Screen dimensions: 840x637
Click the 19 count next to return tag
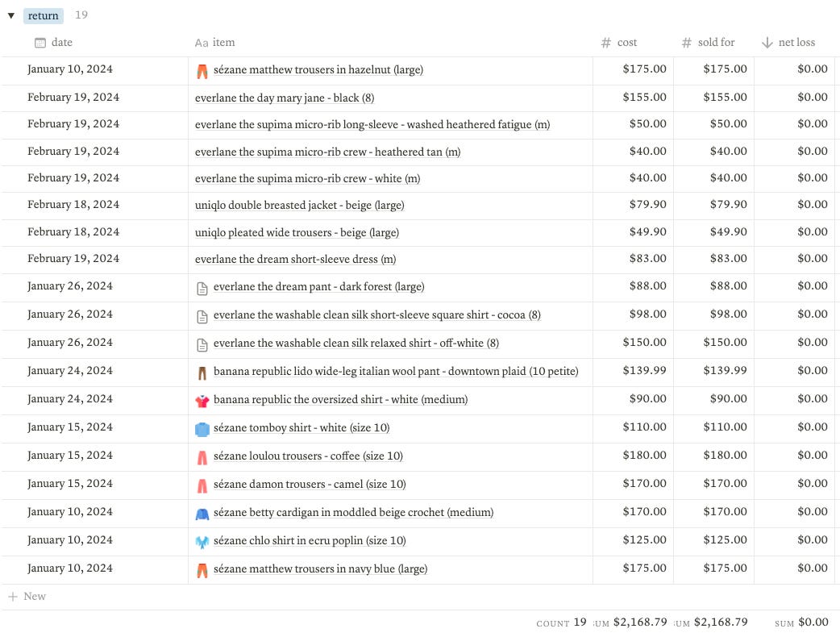(81, 15)
